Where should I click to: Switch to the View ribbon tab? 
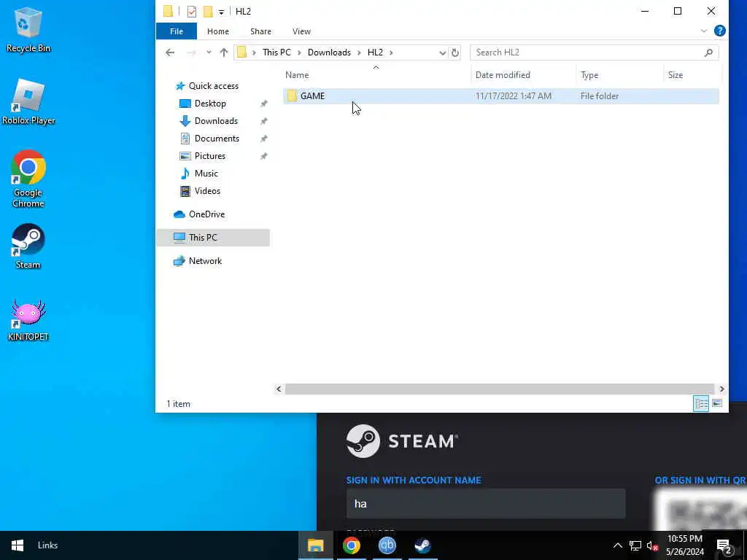[x=301, y=31]
